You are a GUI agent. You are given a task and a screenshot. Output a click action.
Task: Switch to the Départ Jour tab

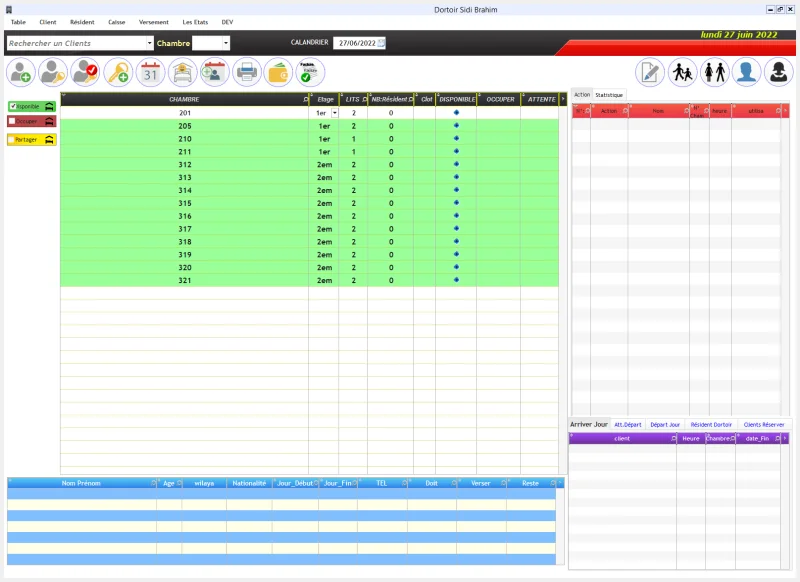click(665, 425)
